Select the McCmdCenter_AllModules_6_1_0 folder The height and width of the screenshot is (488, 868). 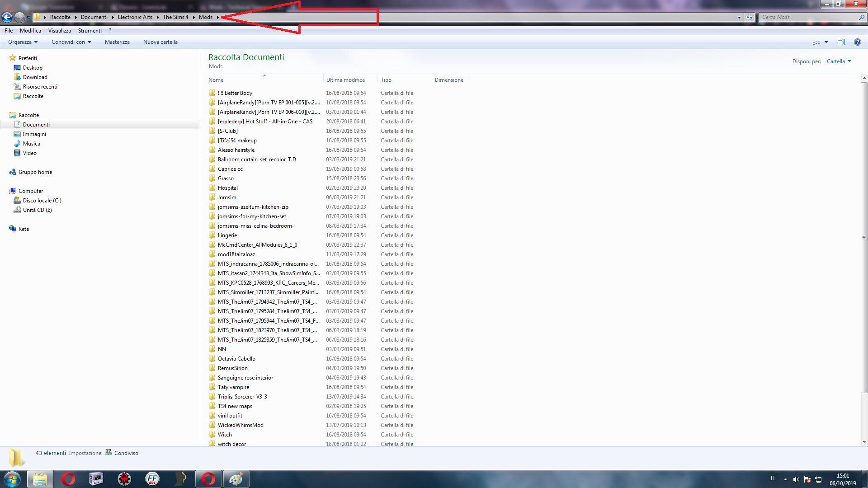tap(258, 245)
